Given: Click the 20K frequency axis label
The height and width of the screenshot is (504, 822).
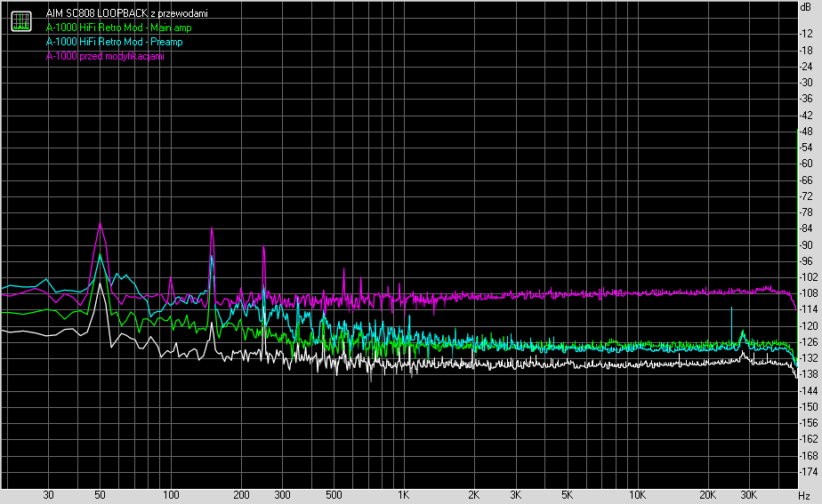Looking at the screenshot, I should [708, 494].
